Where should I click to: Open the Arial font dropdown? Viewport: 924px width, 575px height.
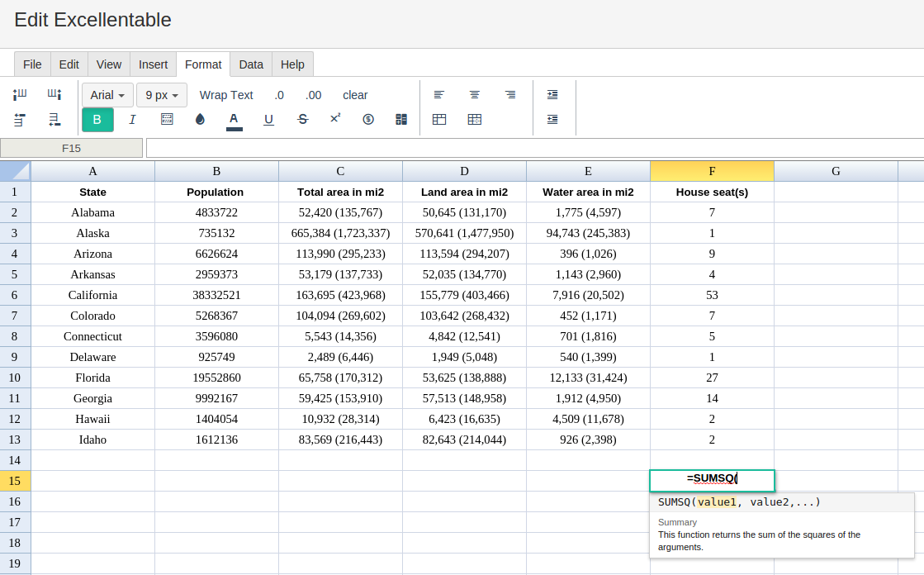click(x=107, y=95)
